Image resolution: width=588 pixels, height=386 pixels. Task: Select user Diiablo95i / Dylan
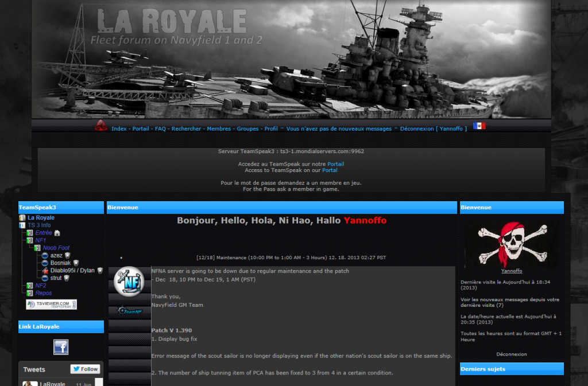(72, 270)
